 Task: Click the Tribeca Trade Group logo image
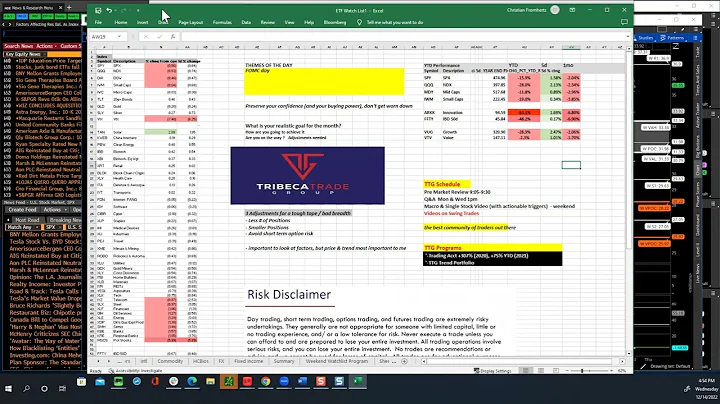308,175
